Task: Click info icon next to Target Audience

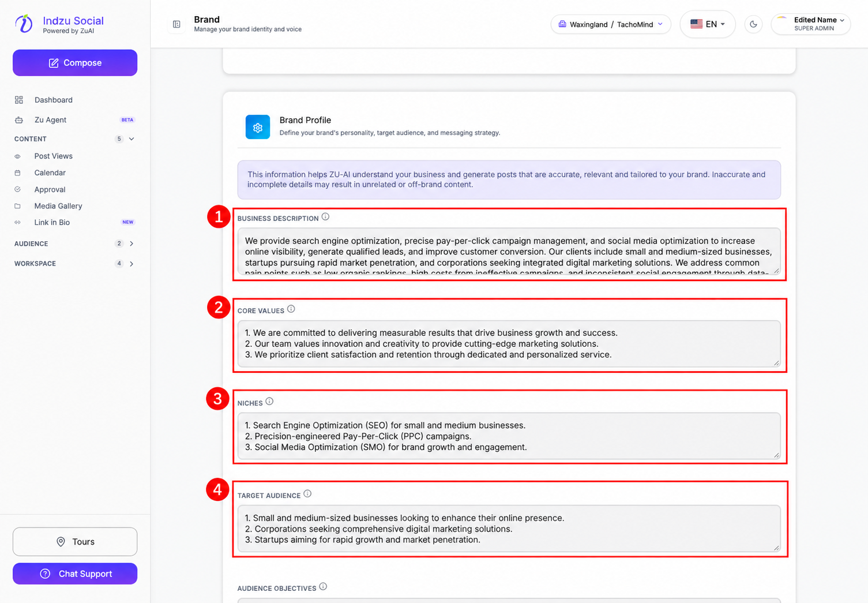Action: (x=307, y=494)
